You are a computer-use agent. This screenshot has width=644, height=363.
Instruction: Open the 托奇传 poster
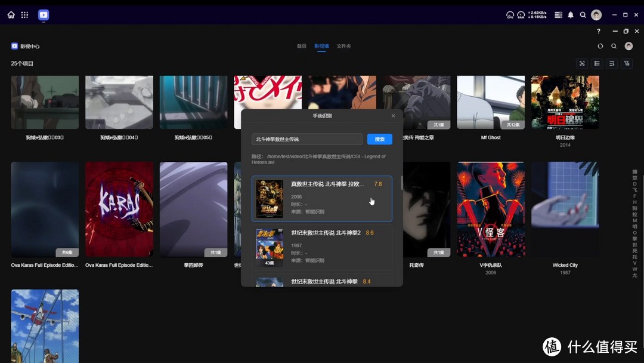click(x=427, y=209)
